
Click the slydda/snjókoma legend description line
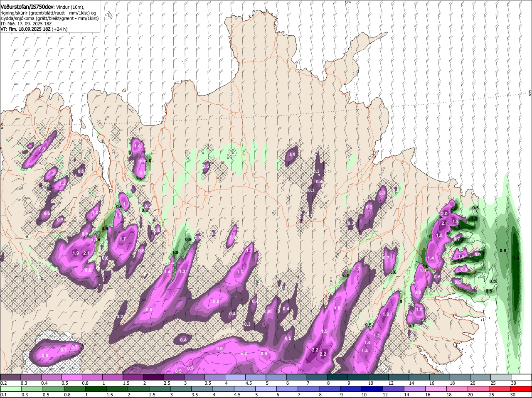pos(49,18)
